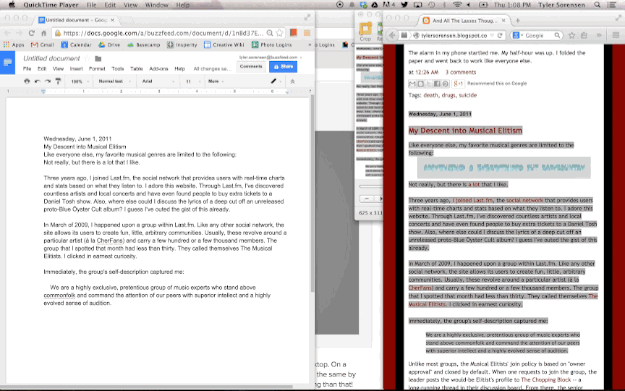Collapse the Docs menus with double chevron
The width and height of the screenshot is (625, 391).
point(293,81)
